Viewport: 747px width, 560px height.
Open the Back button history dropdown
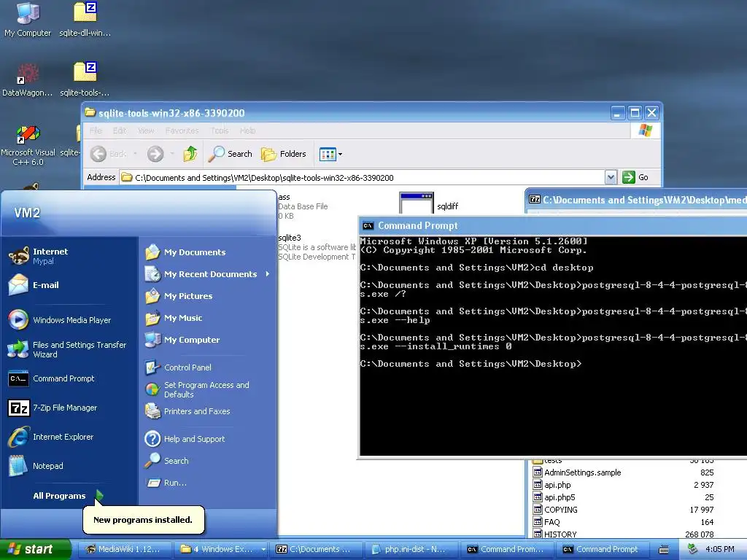coord(135,154)
